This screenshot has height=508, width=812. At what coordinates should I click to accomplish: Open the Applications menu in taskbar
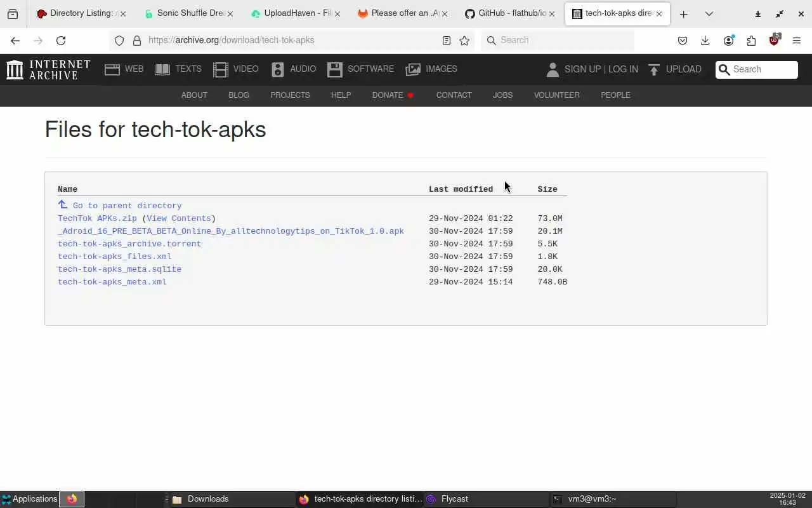tap(29, 499)
